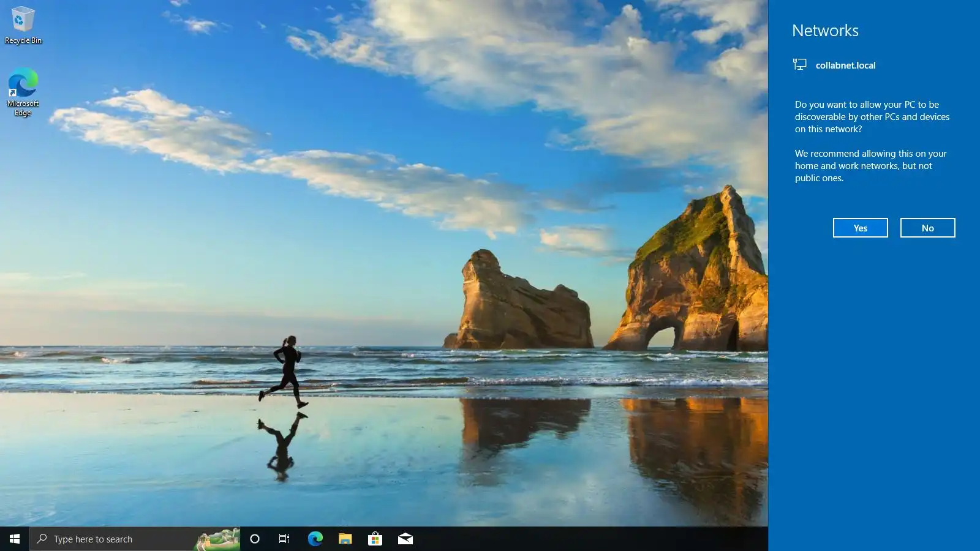Click the 'Type here to search' box
The height and width of the screenshot is (551, 980).
[x=135, y=539]
